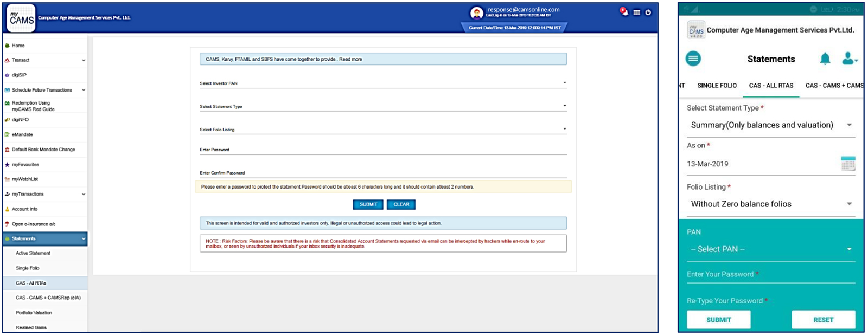
Task: Click the notification alert icon in desktop header
Action: pyautogui.click(x=624, y=12)
